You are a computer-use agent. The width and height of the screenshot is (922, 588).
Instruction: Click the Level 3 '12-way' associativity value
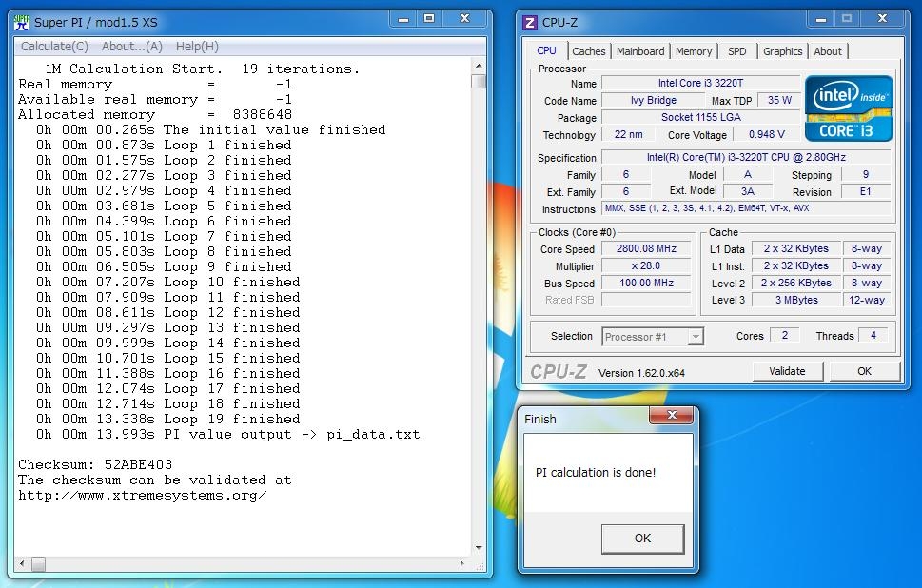pyautogui.click(x=867, y=300)
